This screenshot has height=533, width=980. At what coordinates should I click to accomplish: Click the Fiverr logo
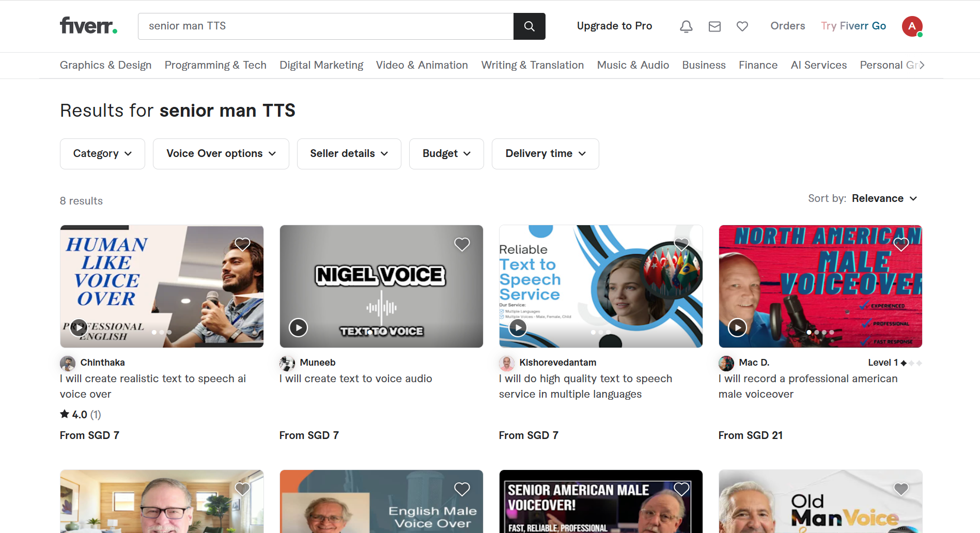[88, 26]
